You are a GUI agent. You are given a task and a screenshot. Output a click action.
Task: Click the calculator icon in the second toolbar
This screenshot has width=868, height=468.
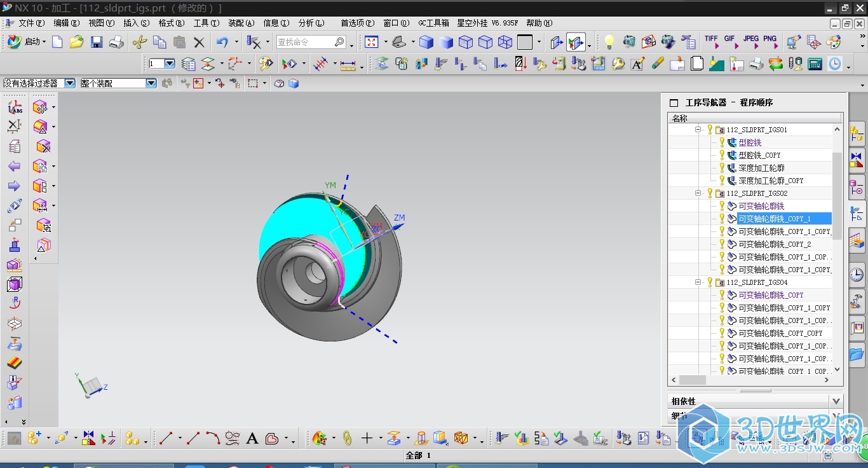click(x=815, y=64)
